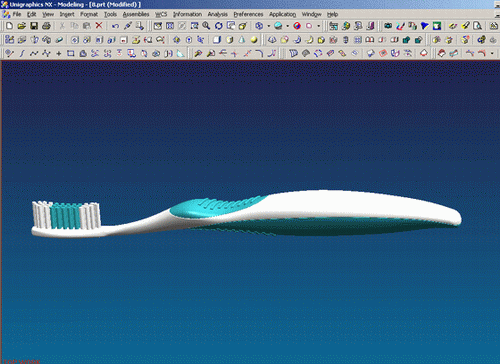Viewport: 500px width, 364px height.
Task: Click the Cone primitive icon
Action: (x=242, y=40)
